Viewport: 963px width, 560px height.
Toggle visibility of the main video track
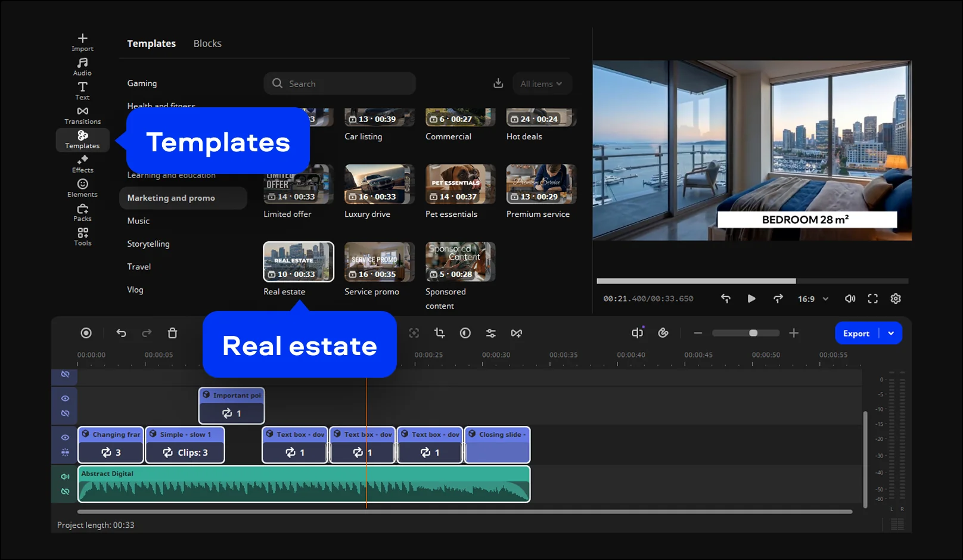65,437
